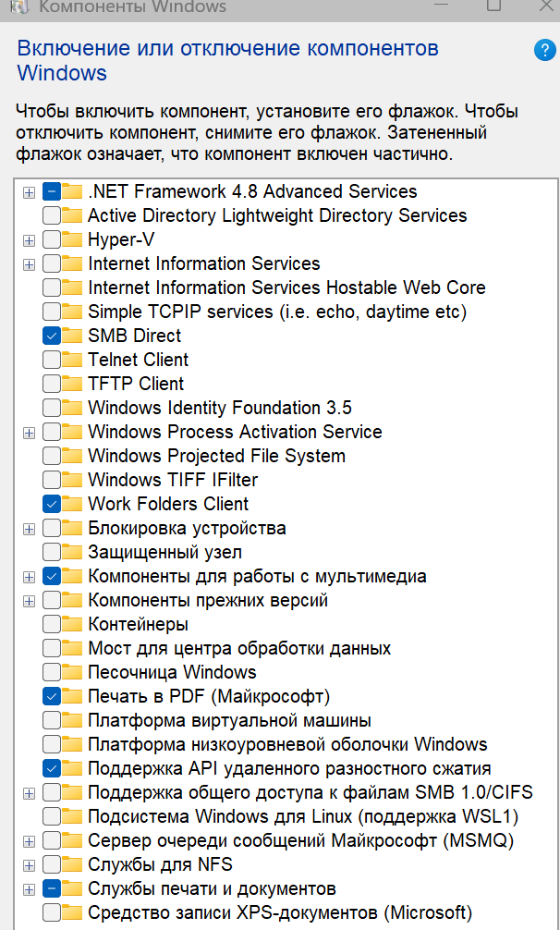The image size is (560, 930).
Task: Check the Simple TCPIP services checkbox
Action: pos(52,312)
